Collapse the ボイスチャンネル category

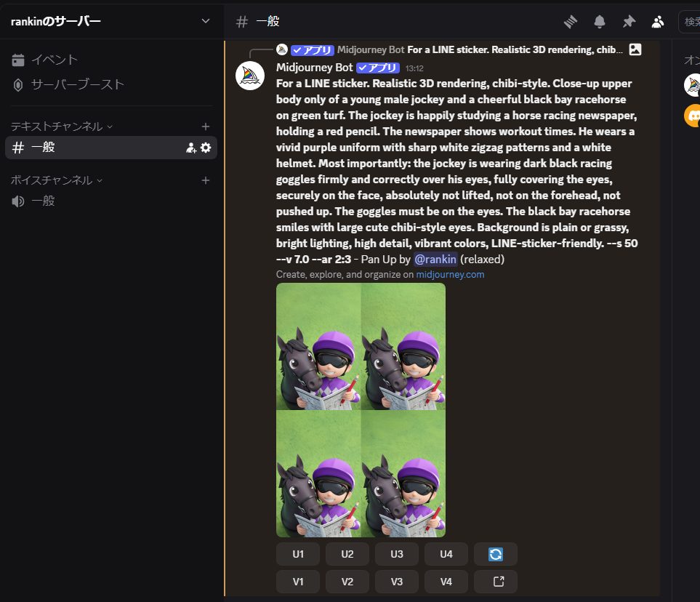(56, 180)
